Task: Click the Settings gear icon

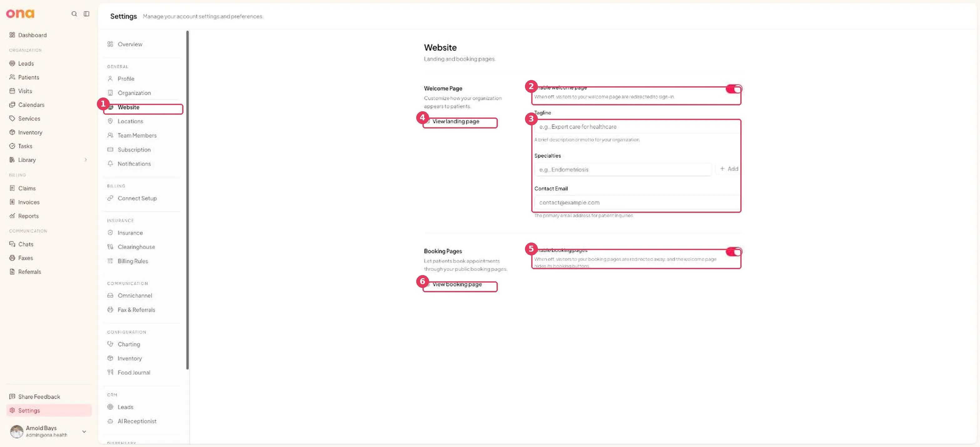Action: pos(12,410)
